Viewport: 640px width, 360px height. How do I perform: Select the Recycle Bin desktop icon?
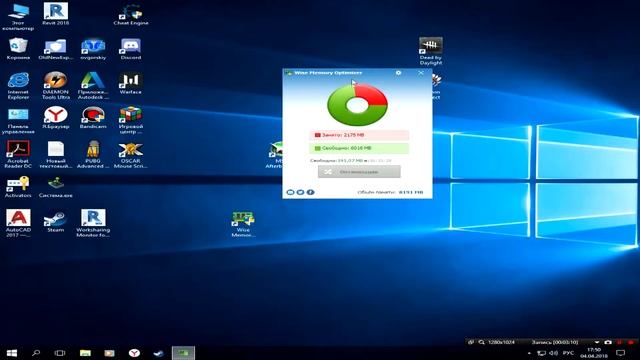coord(18,49)
